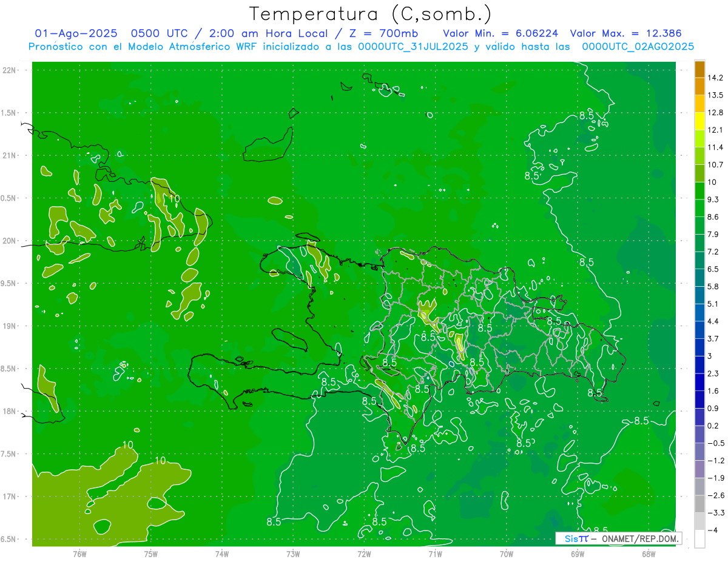This screenshot has width=728, height=562.
Task: Click the '21N' latitude axis label
Action: tap(9, 155)
